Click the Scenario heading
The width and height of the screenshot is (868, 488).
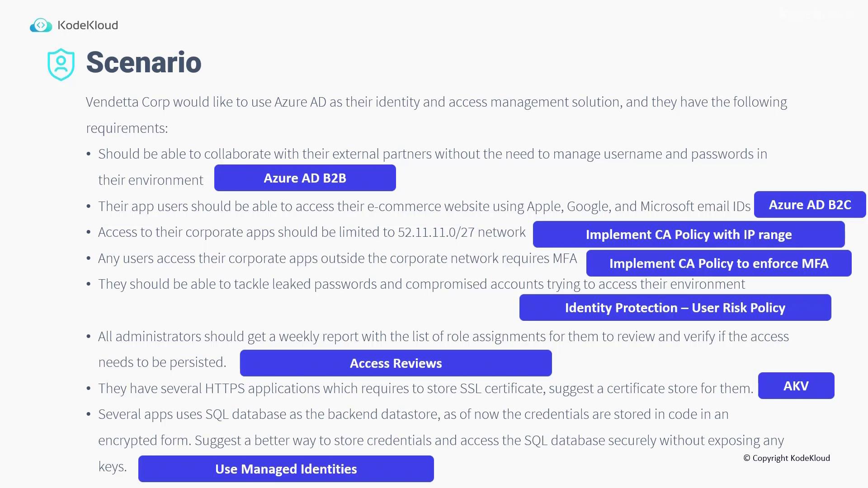tap(144, 62)
